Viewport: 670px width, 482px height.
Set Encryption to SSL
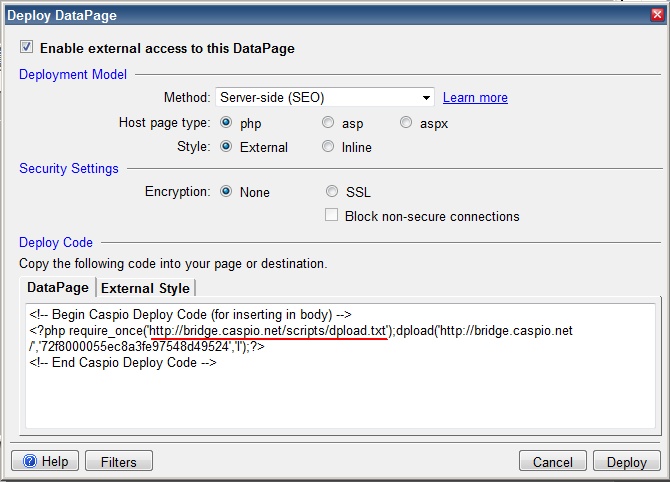(332, 191)
